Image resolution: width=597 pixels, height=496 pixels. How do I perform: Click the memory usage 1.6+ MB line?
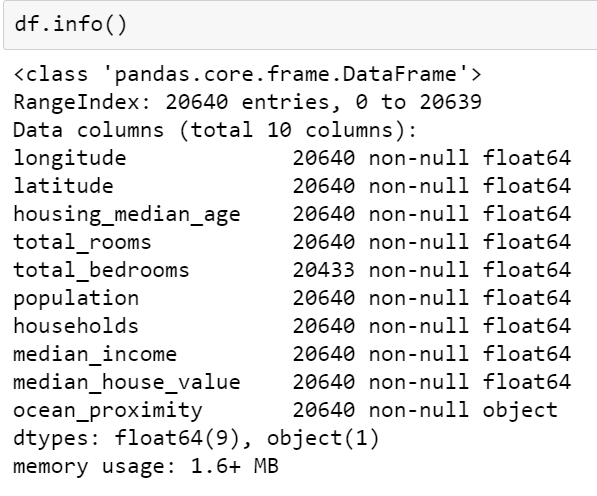(146, 467)
